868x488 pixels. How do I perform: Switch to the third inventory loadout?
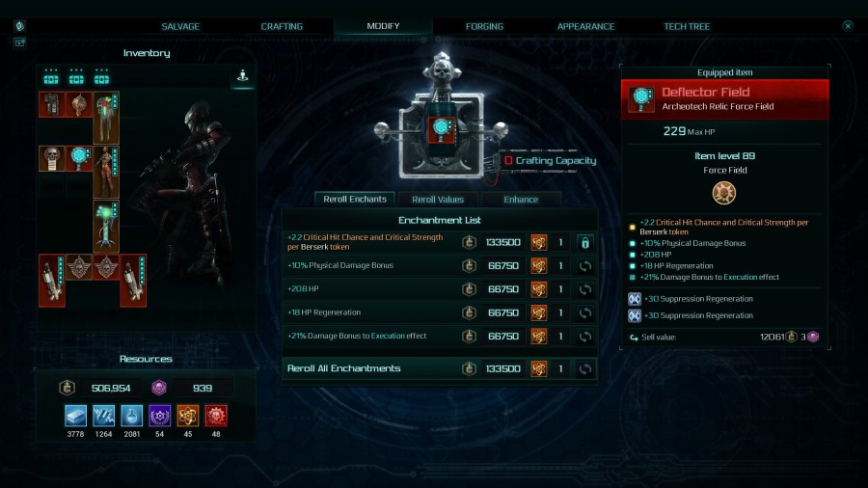click(102, 77)
